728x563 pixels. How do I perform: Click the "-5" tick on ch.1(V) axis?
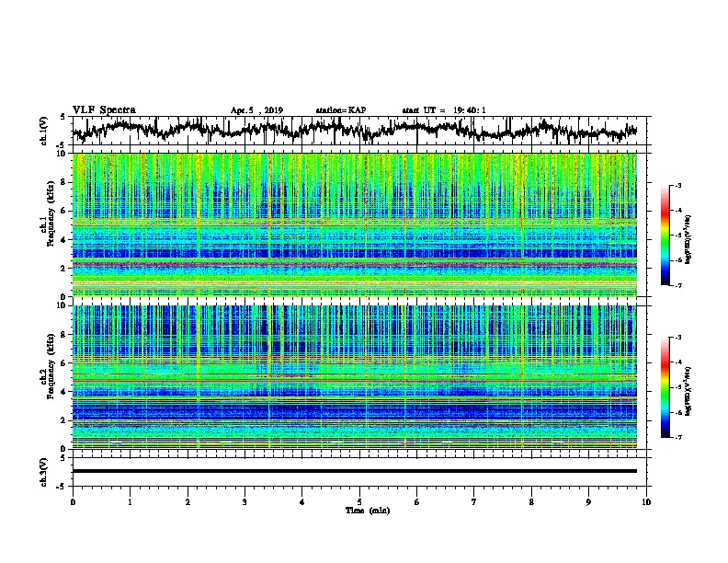pyautogui.click(x=62, y=145)
